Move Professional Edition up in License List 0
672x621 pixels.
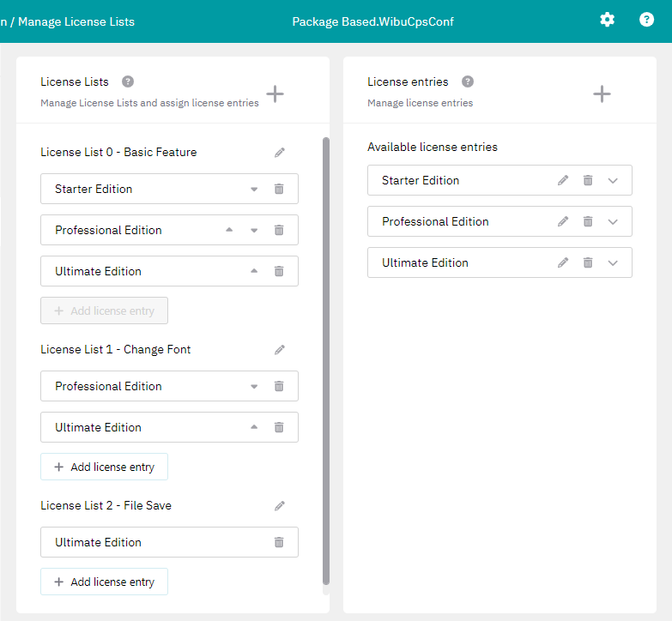pos(229,230)
